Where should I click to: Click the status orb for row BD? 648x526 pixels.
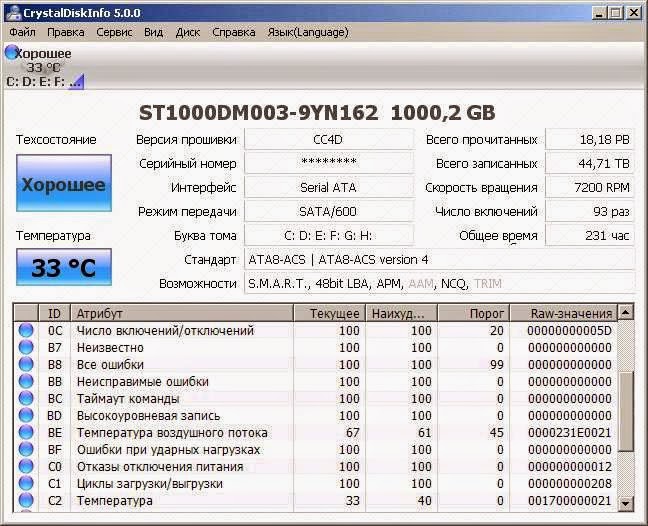point(26,415)
